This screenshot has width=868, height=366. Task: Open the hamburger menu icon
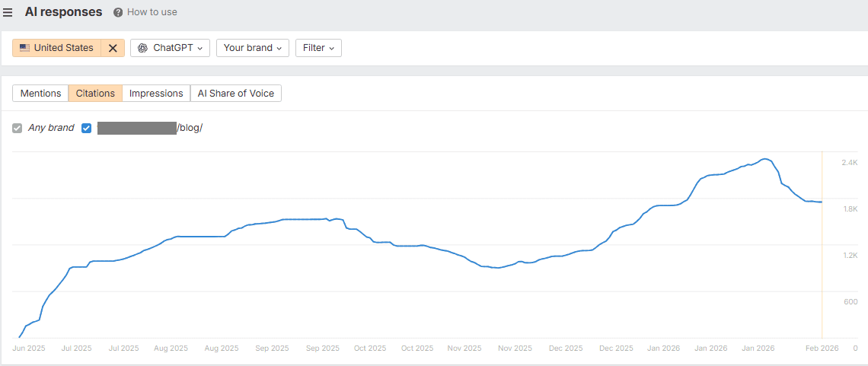tap(8, 12)
